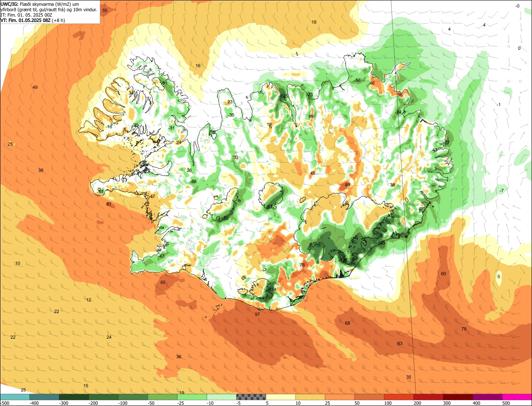Select the orange legend swatch between 25 and 50
This screenshot has height=406, width=532.
point(340,397)
